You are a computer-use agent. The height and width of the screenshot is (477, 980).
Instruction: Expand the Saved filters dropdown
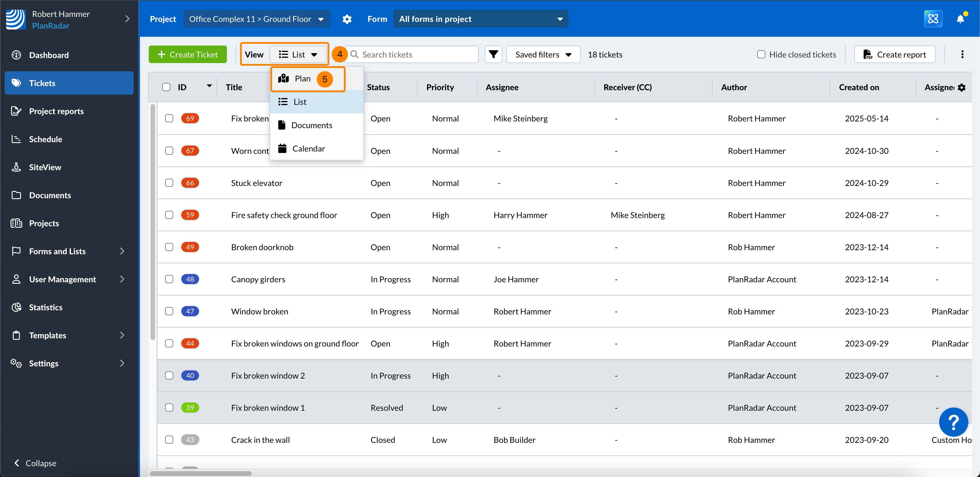[x=543, y=54]
